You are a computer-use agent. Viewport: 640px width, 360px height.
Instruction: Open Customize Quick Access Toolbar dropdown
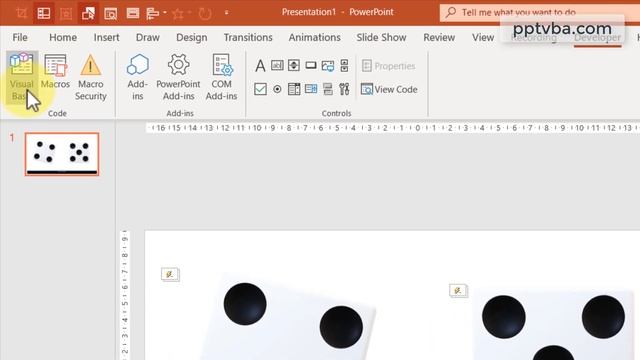[x=227, y=13]
